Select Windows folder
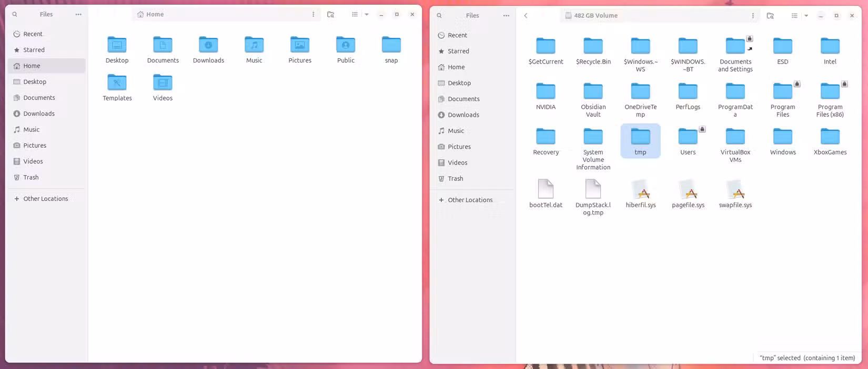The height and width of the screenshot is (369, 868). [x=783, y=141]
